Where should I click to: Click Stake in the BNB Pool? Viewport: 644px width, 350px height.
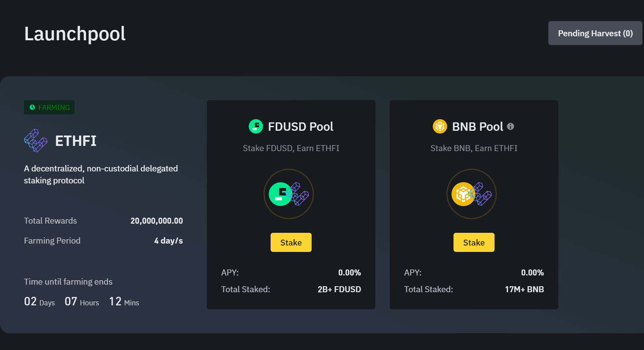click(474, 242)
